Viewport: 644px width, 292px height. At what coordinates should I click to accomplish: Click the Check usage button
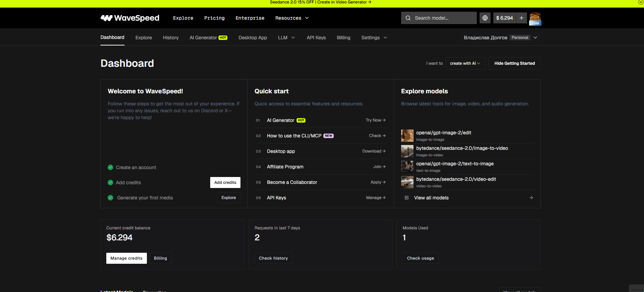point(420,258)
